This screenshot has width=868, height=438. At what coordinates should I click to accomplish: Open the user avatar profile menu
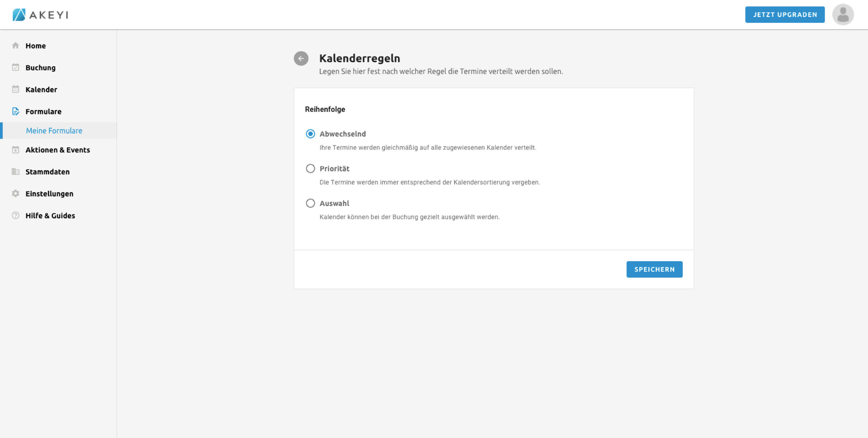click(x=843, y=15)
